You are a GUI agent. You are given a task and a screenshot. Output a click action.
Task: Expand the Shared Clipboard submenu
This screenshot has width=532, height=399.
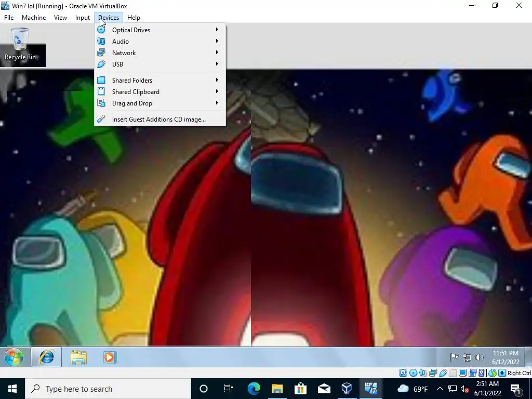(160, 91)
